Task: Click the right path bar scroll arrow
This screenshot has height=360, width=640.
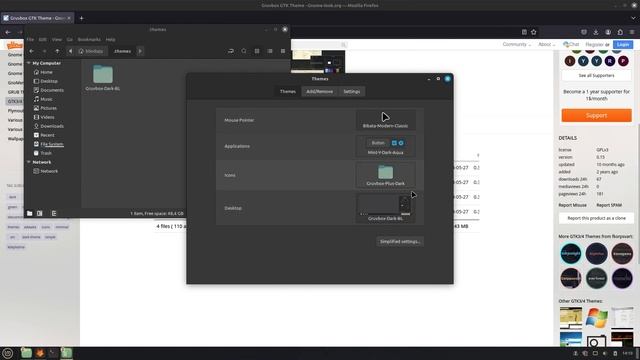Action: tap(140, 51)
